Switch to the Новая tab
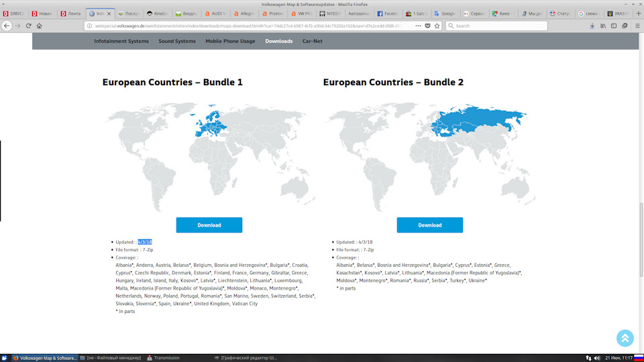The image size is (644, 362). pos(43,13)
